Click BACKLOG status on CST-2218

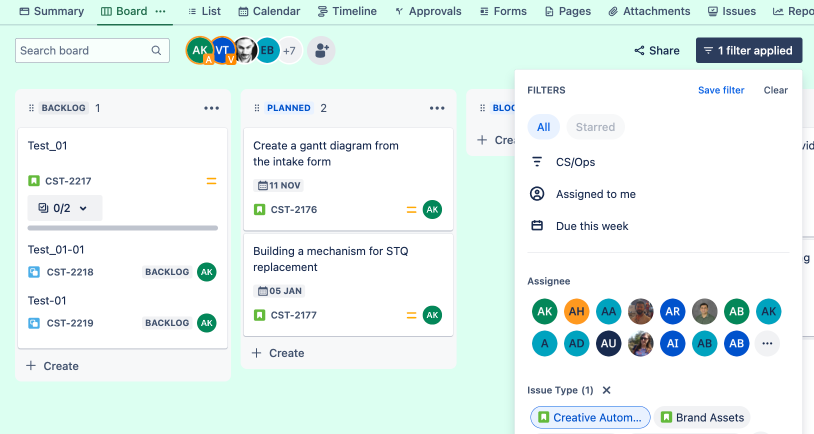pyautogui.click(x=167, y=272)
